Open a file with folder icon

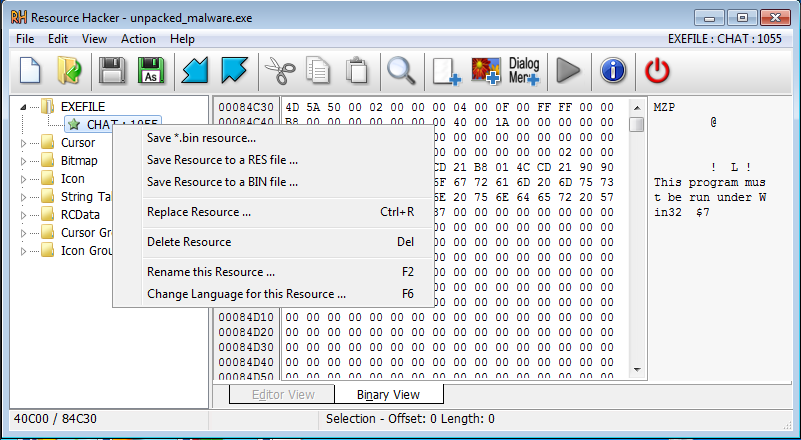69,71
